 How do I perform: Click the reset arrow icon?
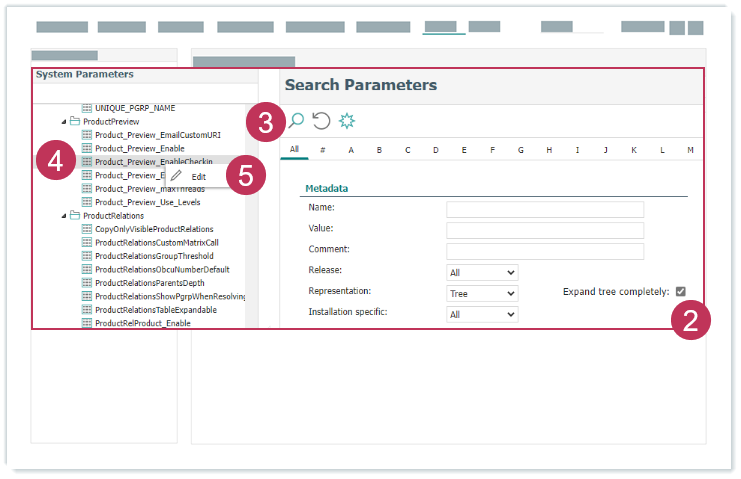(x=321, y=121)
